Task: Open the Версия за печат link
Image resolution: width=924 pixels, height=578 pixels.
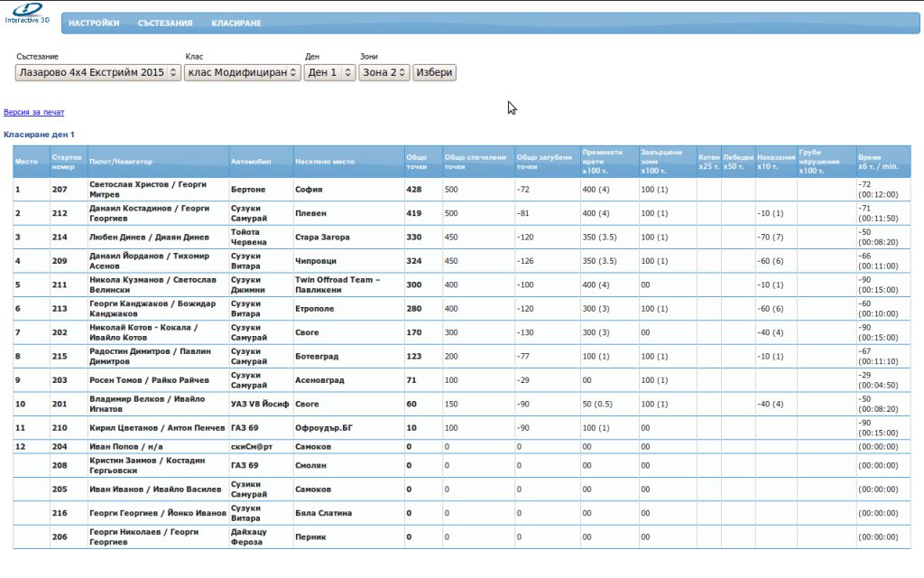Action: pos(34,112)
